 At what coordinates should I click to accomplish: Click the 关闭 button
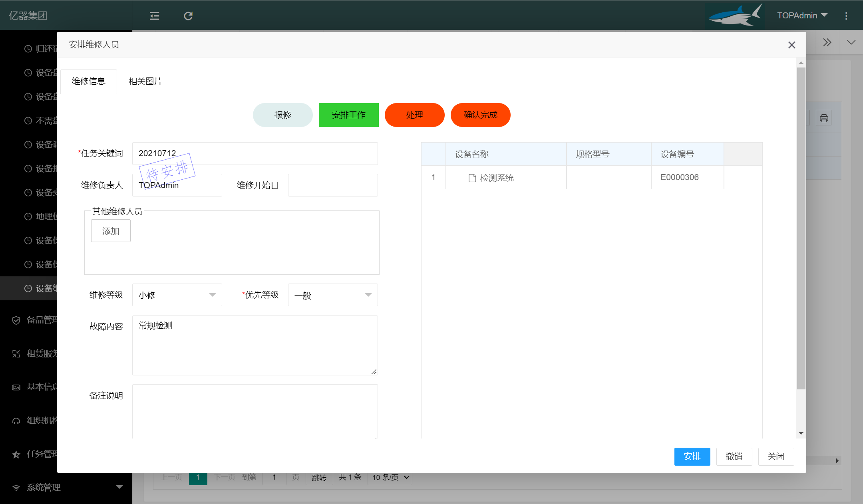tap(776, 456)
